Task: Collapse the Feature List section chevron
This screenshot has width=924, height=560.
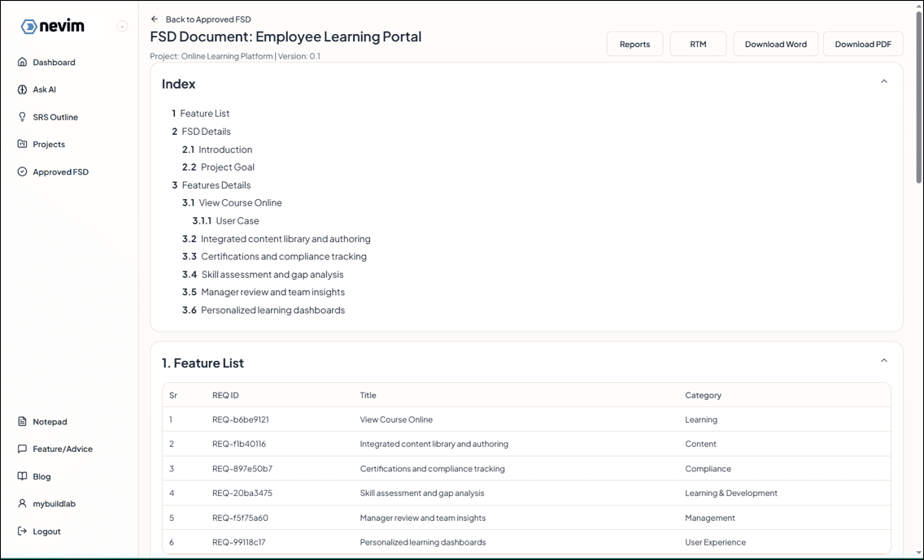Action: tap(884, 361)
